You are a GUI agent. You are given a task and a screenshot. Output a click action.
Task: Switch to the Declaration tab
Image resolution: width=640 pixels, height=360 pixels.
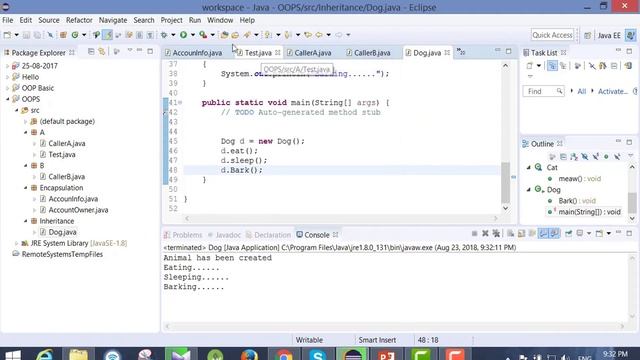(269, 235)
